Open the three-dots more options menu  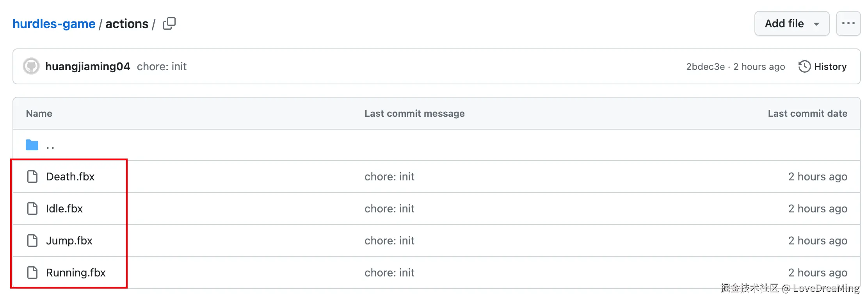coord(848,23)
